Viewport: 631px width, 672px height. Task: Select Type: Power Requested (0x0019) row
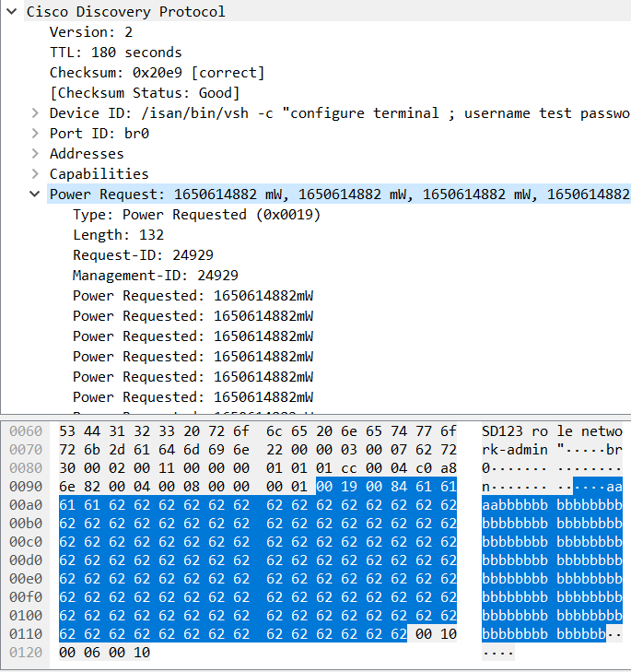click(x=196, y=214)
